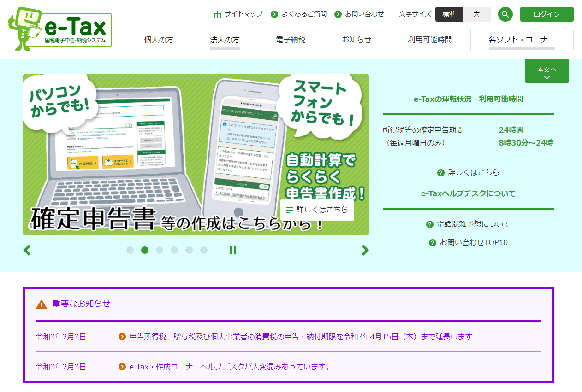Jump to content via 本文へ button
This screenshot has height=392, width=582.
click(546, 71)
